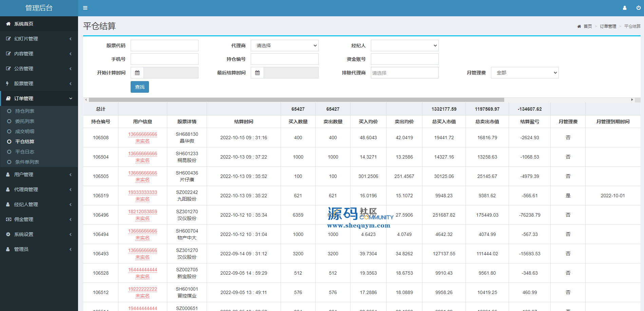Expand the 管理员 menu chevron
644x311 pixels.
tap(71, 249)
